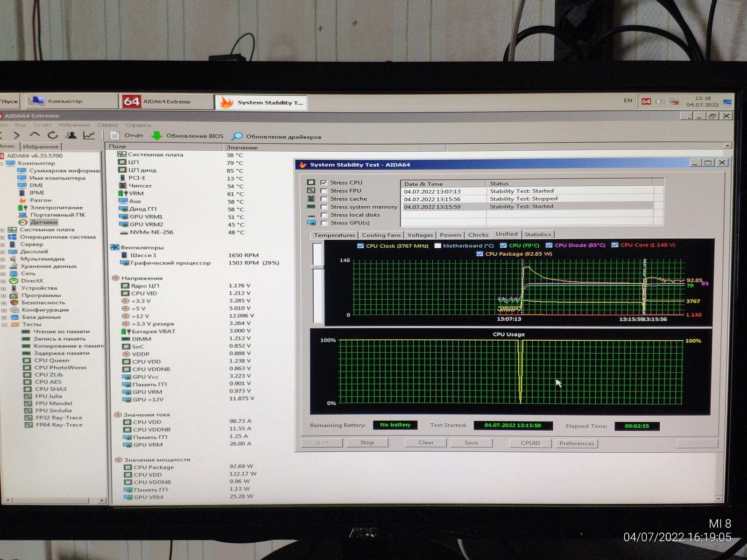The width and height of the screenshot is (747, 560).
Task: Click the Refresh icon in AIDA64 toolbar
Action: (x=52, y=135)
